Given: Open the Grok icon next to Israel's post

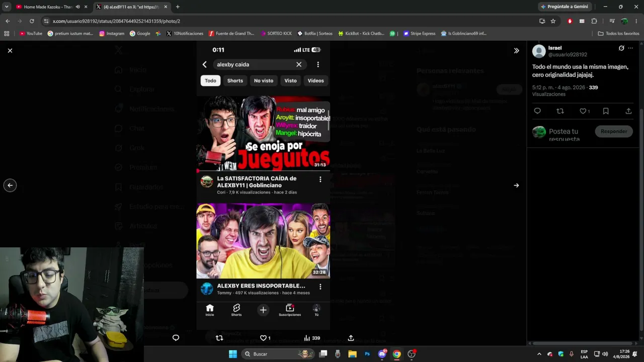Looking at the screenshot, I should click(x=621, y=48).
